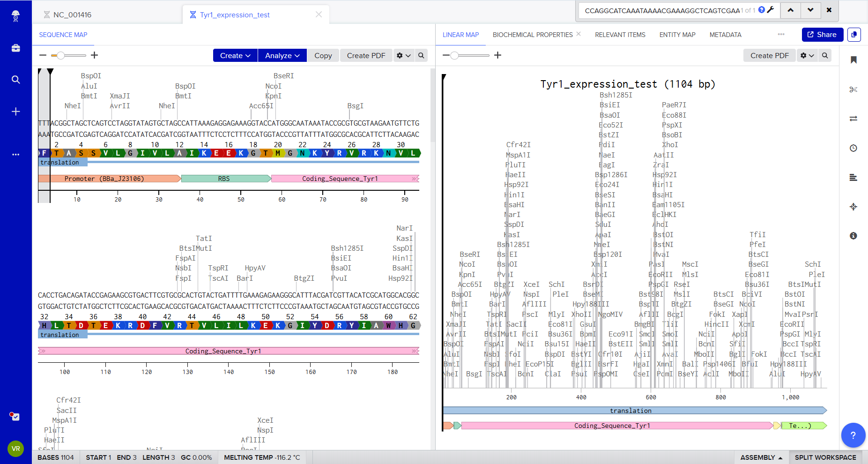Open the Create dropdown menu

coord(235,55)
